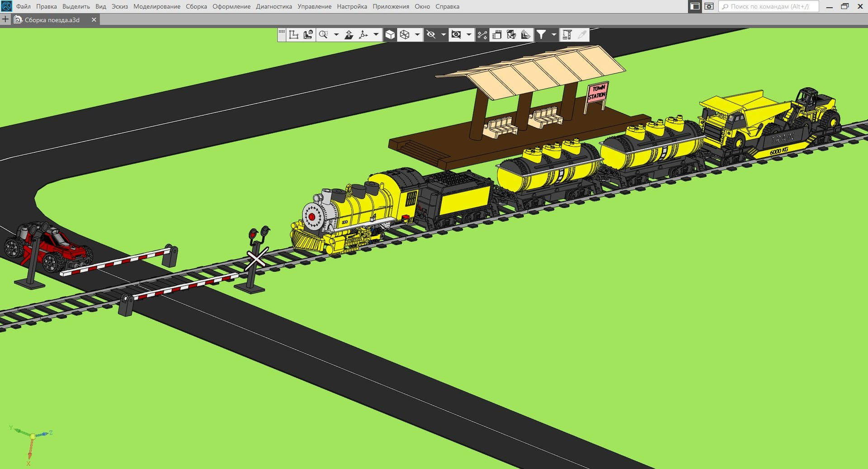Click the zoom window magnifier icon
Viewport: 868px width, 469px height.
[x=324, y=35]
